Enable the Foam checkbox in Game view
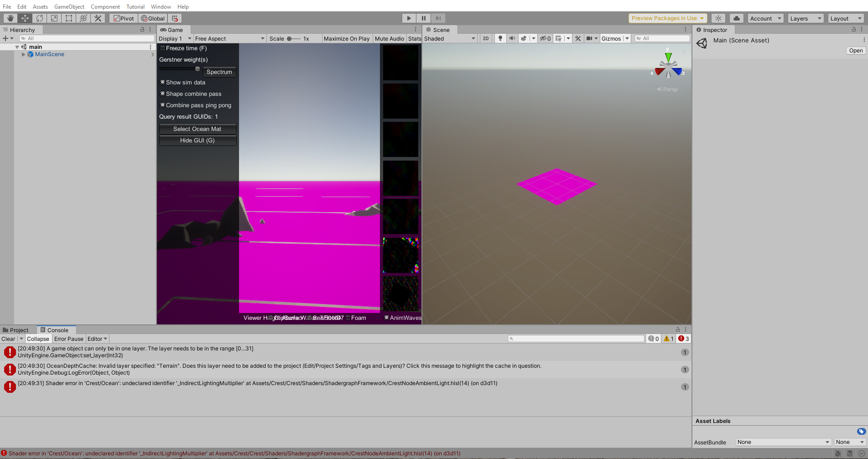This screenshot has width=868, height=459. click(x=348, y=318)
